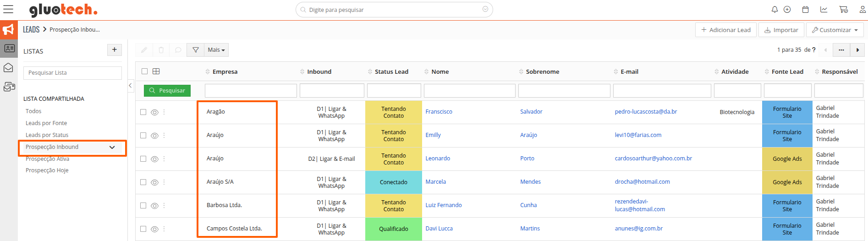View Barbosa Ltda. lead via eye icon
Screen dimensions: 868x241
(x=154, y=206)
